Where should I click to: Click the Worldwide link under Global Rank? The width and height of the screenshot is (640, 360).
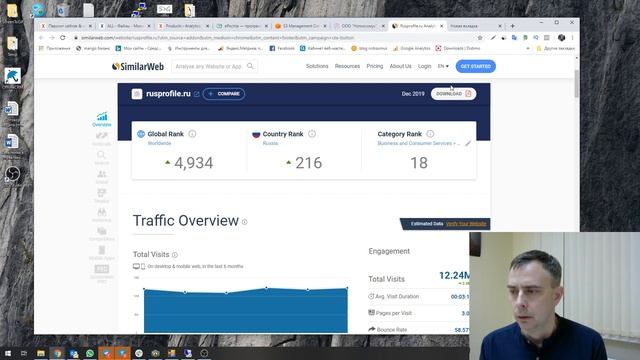pyautogui.click(x=159, y=143)
